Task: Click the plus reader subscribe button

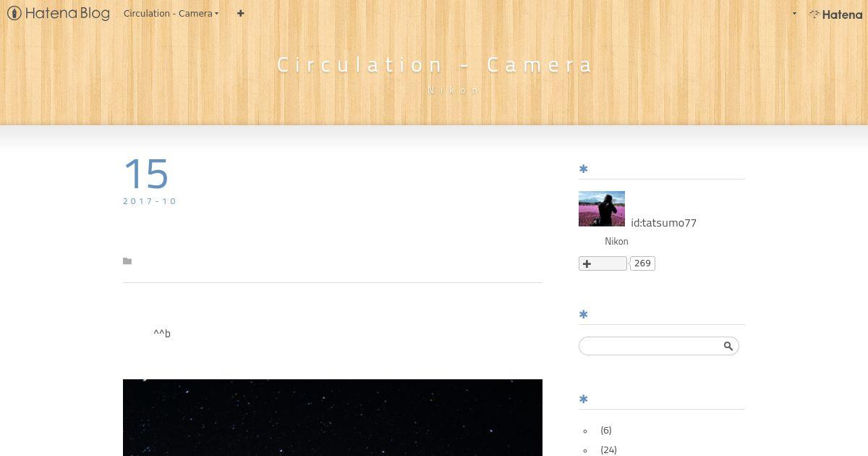Action: tap(603, 263)
